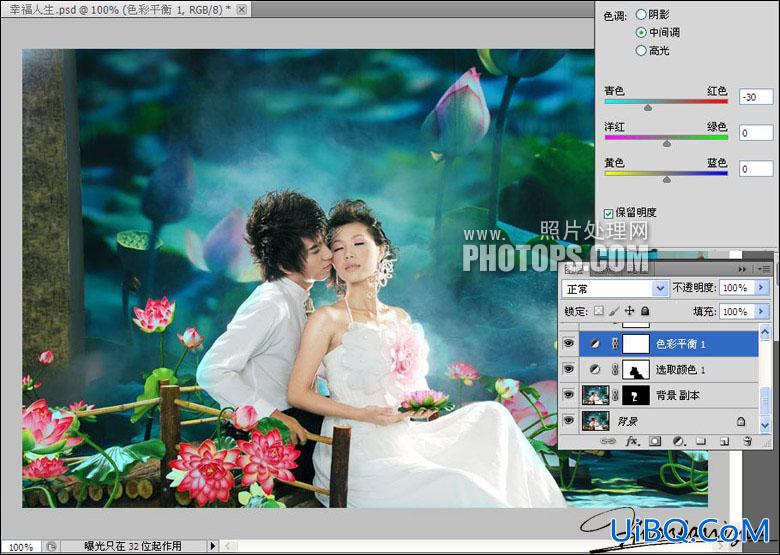Select the 高光 (Highlights) radio button
This screenshot has height=555, width=780.
(641, 51)
